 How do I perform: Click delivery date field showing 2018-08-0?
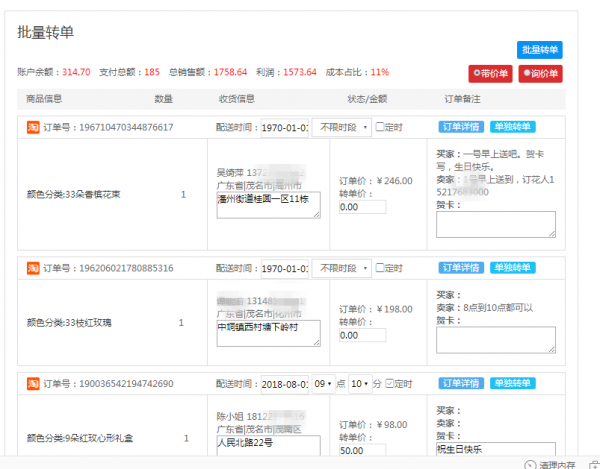(x=285, y=383)
